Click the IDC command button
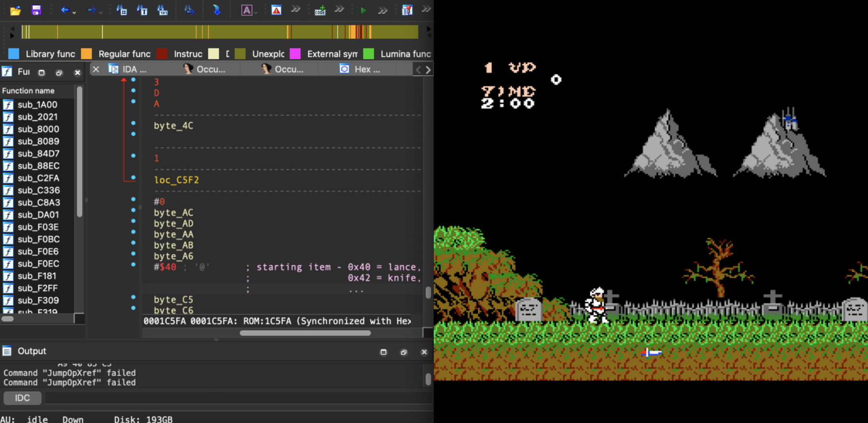 22,398
